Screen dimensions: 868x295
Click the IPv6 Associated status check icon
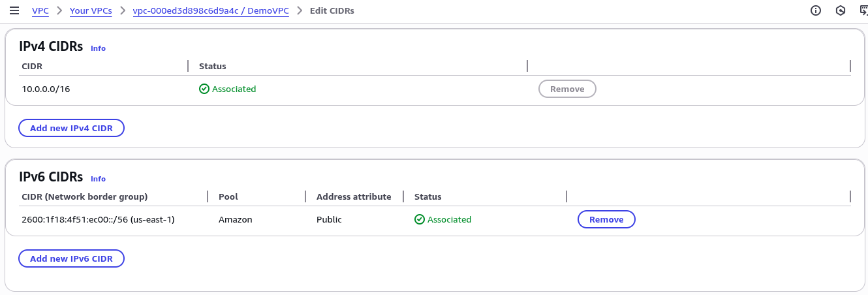click(x=419, y=219)
